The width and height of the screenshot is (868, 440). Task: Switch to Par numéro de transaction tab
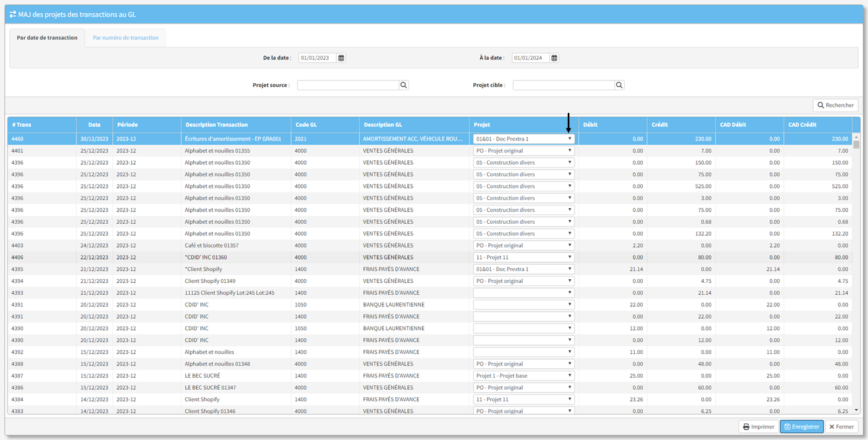coord(126,38)
